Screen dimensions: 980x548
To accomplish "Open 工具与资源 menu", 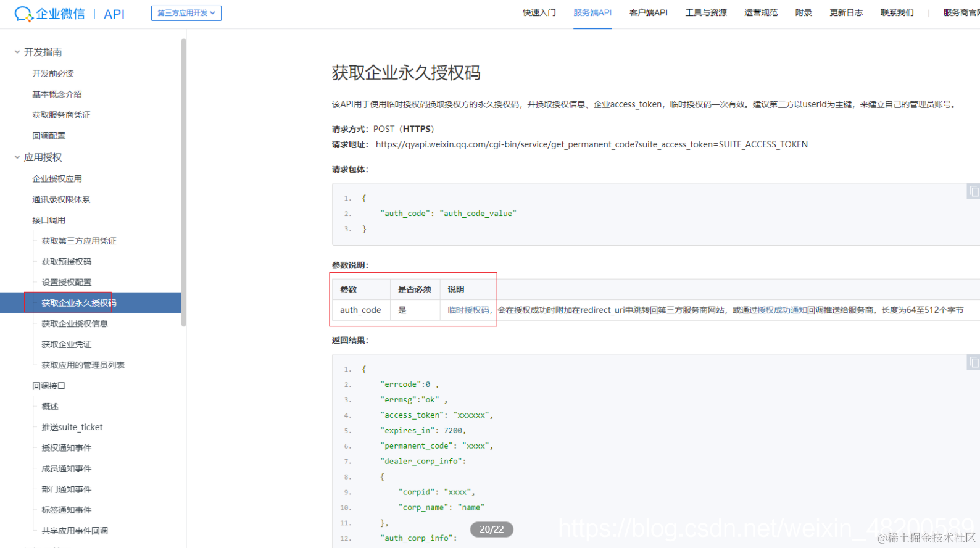I will pos(706,13).
